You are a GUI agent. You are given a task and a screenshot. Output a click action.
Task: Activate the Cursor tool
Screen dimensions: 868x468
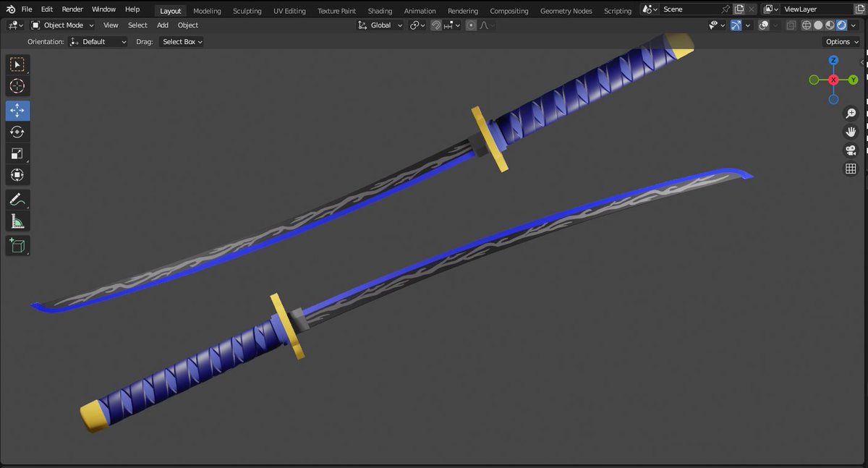coord(17,86)
